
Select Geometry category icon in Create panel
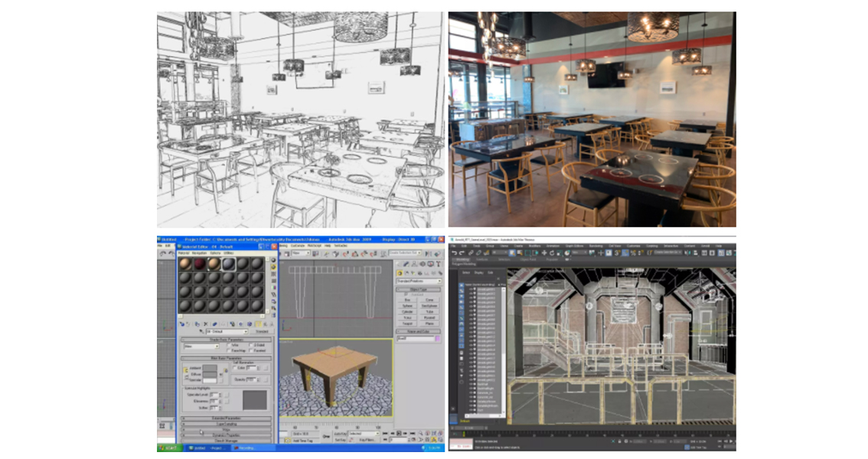click(x=400, y=273)
